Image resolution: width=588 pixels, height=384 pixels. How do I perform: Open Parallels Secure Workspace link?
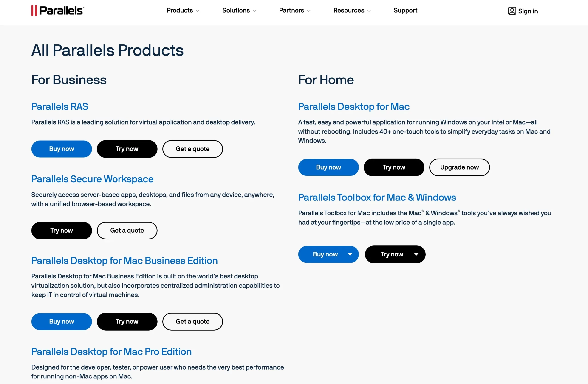point(92,179)
